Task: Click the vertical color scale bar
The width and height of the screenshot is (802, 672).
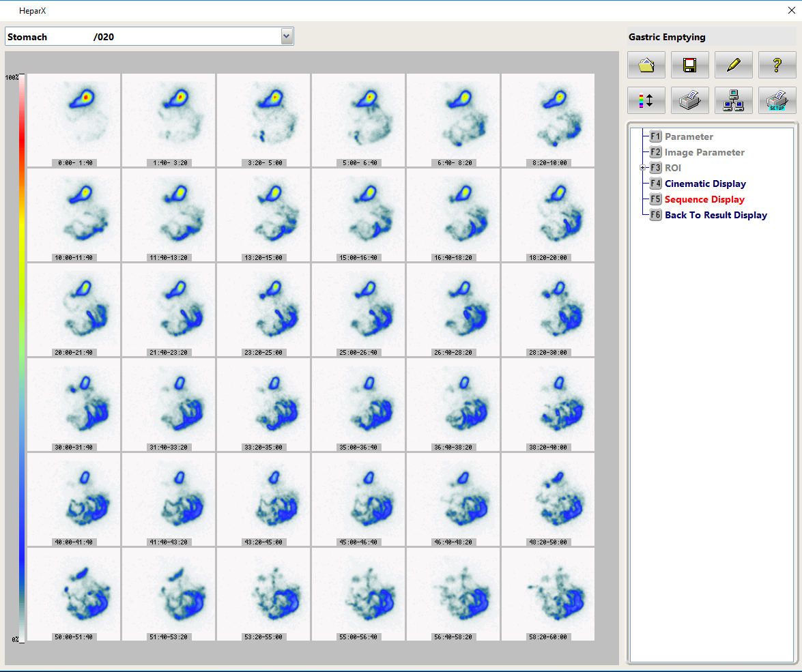Action: pyautogui.click(x=22, y=358)
